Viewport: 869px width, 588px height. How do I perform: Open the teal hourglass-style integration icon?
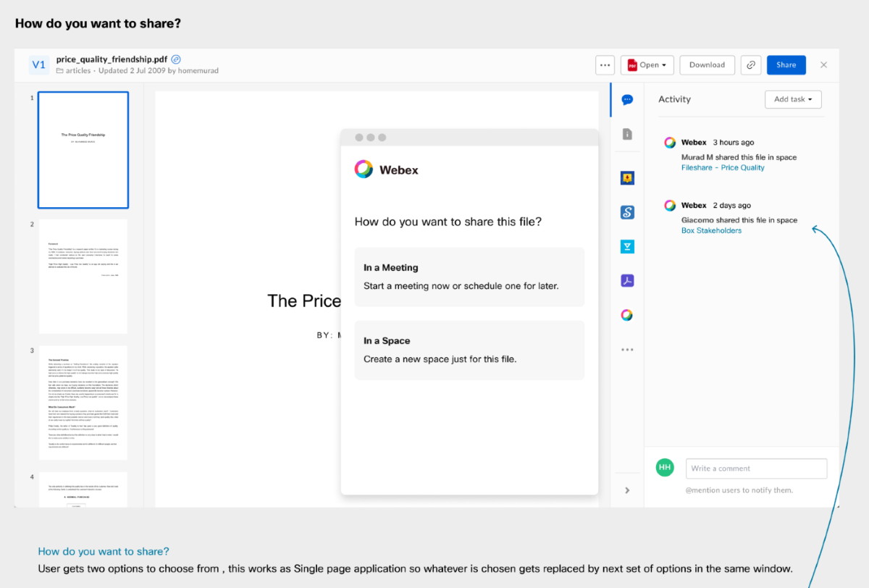point(627,247)
